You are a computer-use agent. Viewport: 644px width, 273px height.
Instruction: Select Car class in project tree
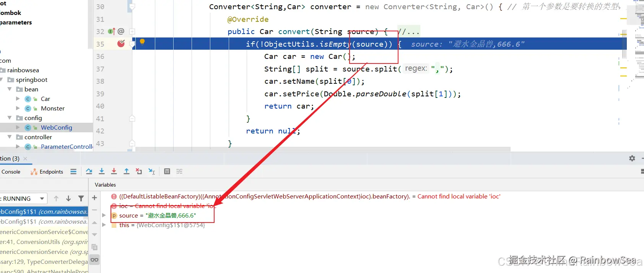pyautogui.click(x=45, y=99)
